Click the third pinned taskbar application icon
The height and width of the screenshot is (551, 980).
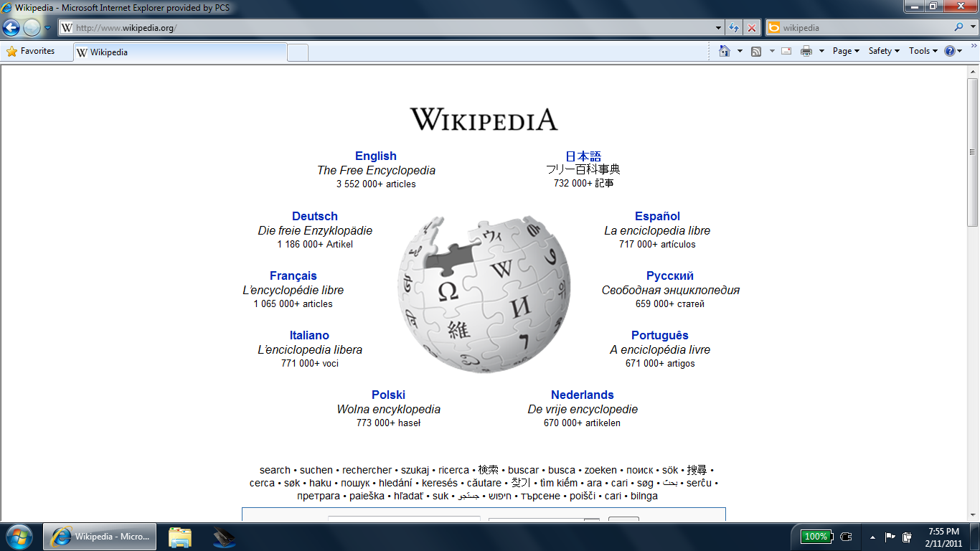pos(224,537)
